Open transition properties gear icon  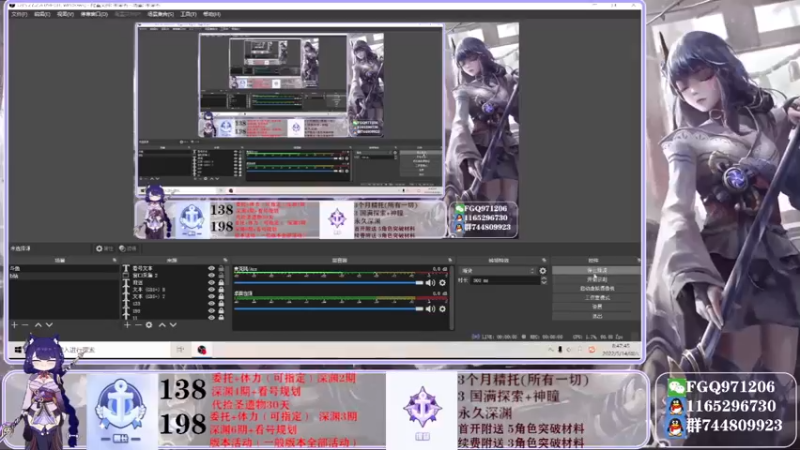[x=542, y=271]
